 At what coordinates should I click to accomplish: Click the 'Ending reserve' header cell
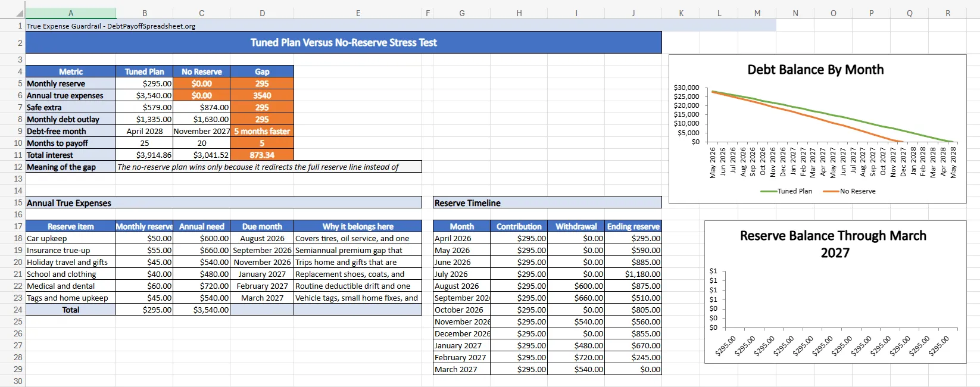(x=633, y=226)
